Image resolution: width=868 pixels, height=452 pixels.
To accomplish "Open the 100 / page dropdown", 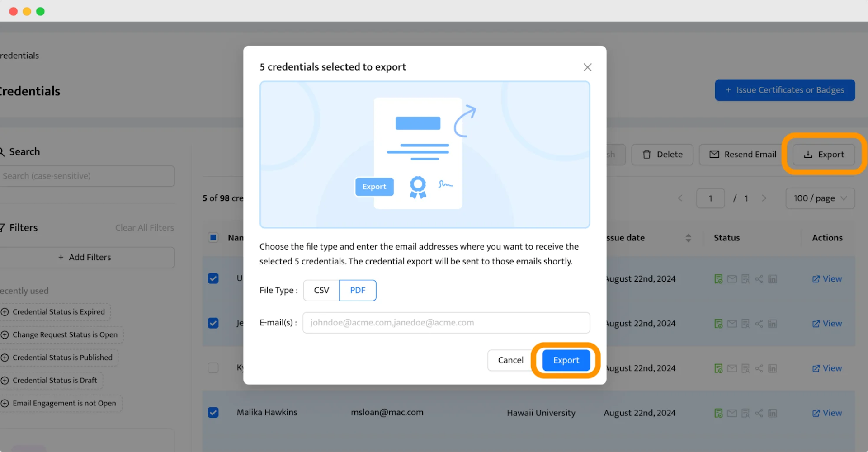I will pos(820,198).
